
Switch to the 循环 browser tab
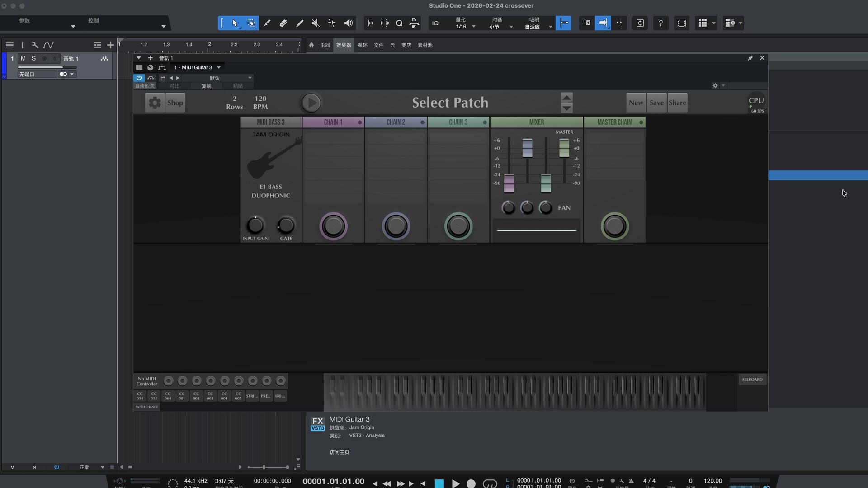tap(362, 45)
